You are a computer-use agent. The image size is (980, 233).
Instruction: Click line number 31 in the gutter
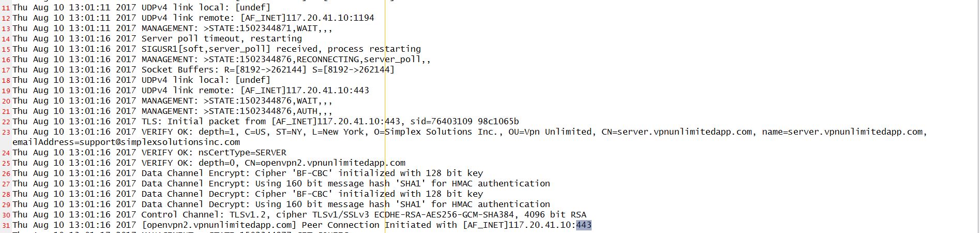tap(6, 226)
